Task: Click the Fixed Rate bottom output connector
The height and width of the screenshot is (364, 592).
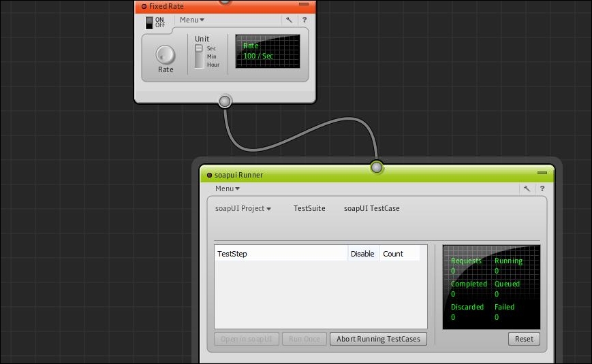Action: click(225, 101)
